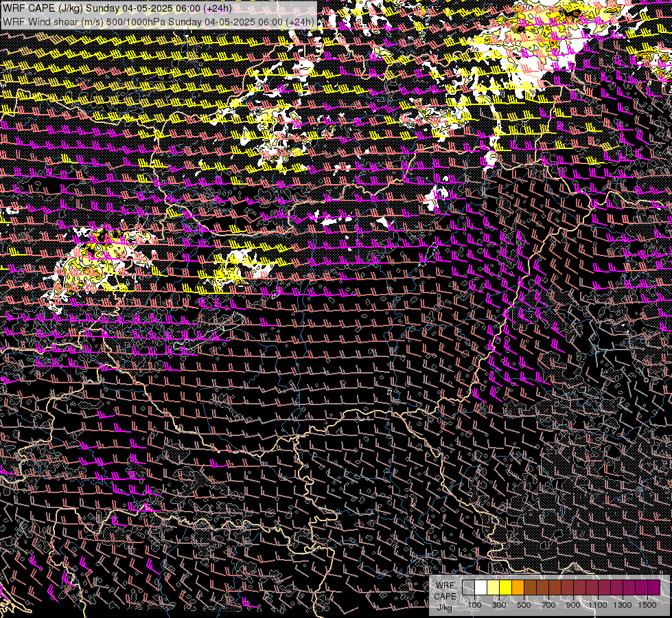Click the legend value 1100
672x618 pixels.
point(597,605)
